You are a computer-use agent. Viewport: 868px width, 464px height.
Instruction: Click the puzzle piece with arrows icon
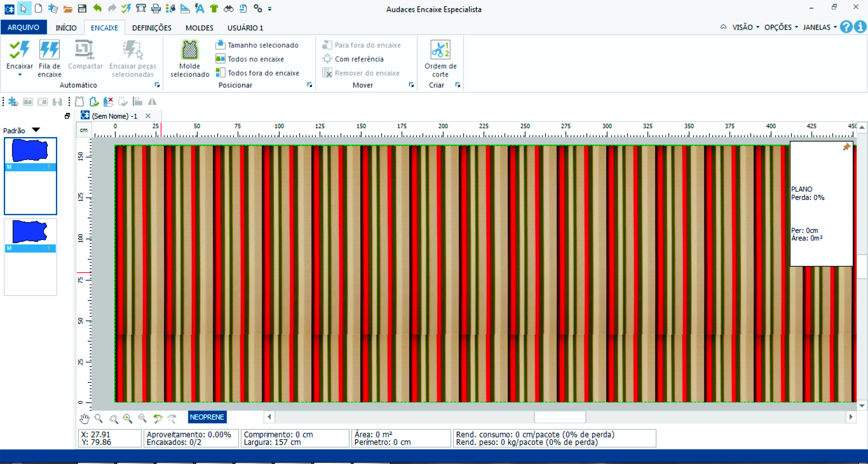[x=13, y=101]
